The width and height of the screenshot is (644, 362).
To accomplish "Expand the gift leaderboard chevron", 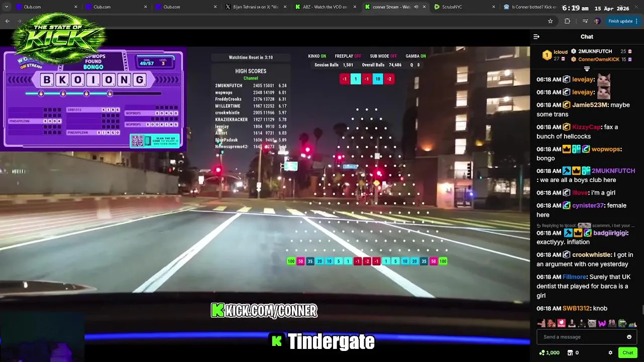I will [587, 69].
